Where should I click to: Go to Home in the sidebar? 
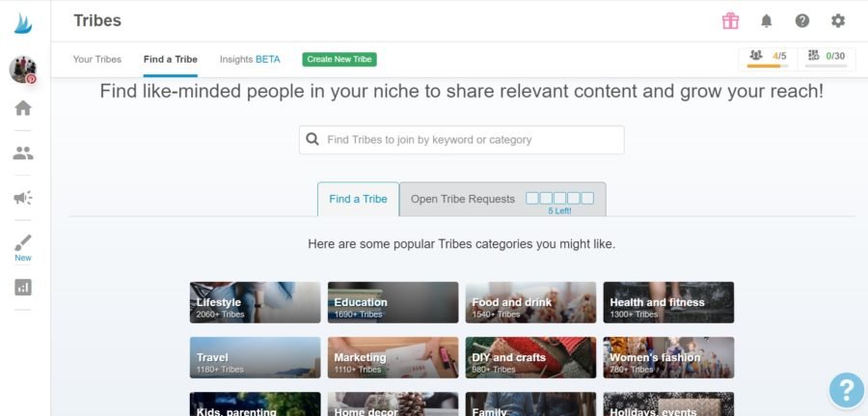(x=23, y=108)
